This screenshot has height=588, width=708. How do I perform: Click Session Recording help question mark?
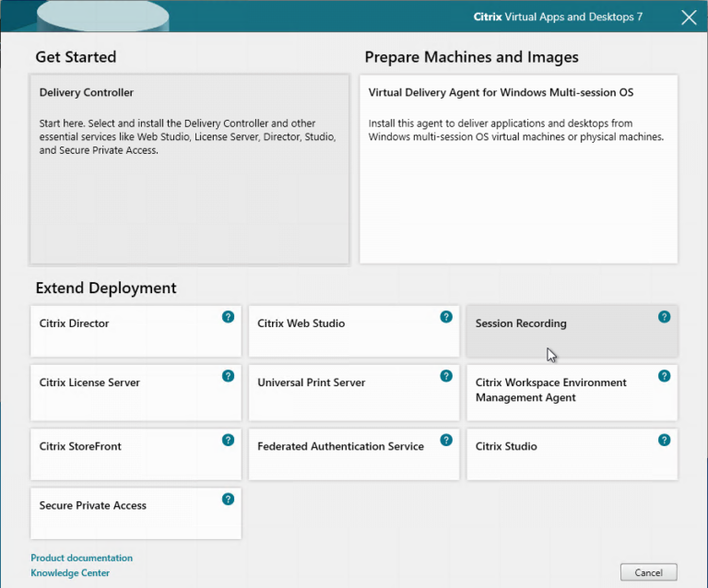tap(664, 317)
